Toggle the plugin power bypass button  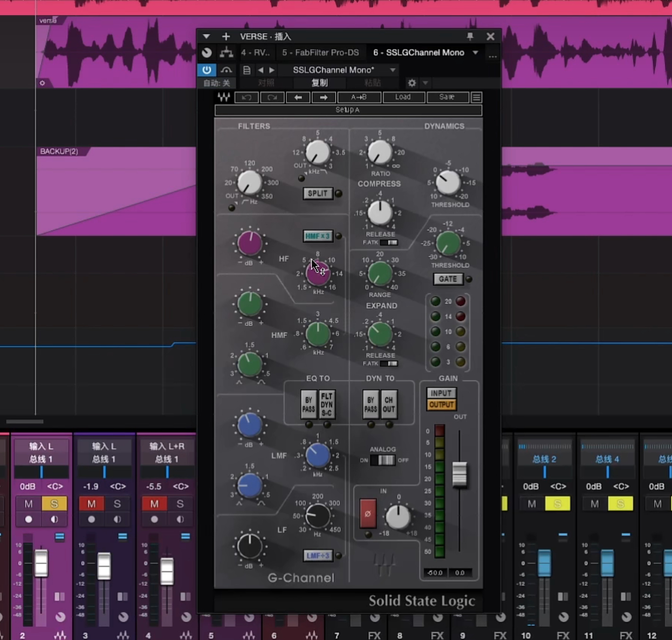[x=207, y=70]
